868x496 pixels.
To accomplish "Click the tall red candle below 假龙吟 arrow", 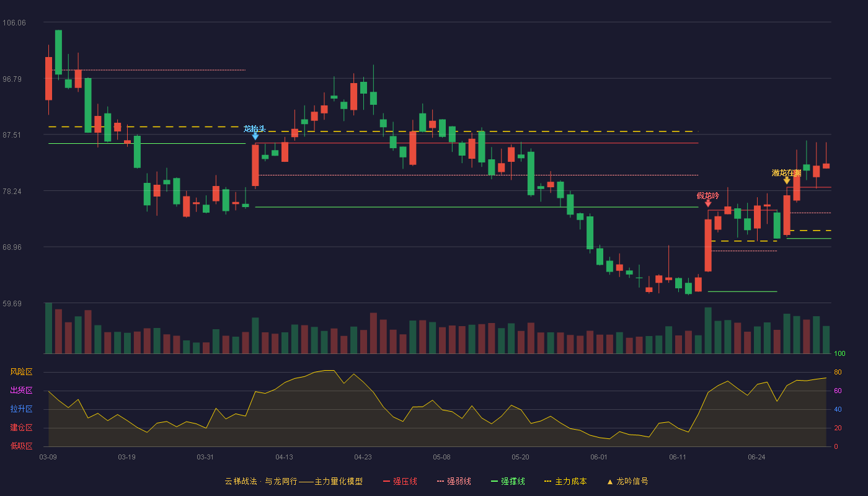I will click(708, 246).
